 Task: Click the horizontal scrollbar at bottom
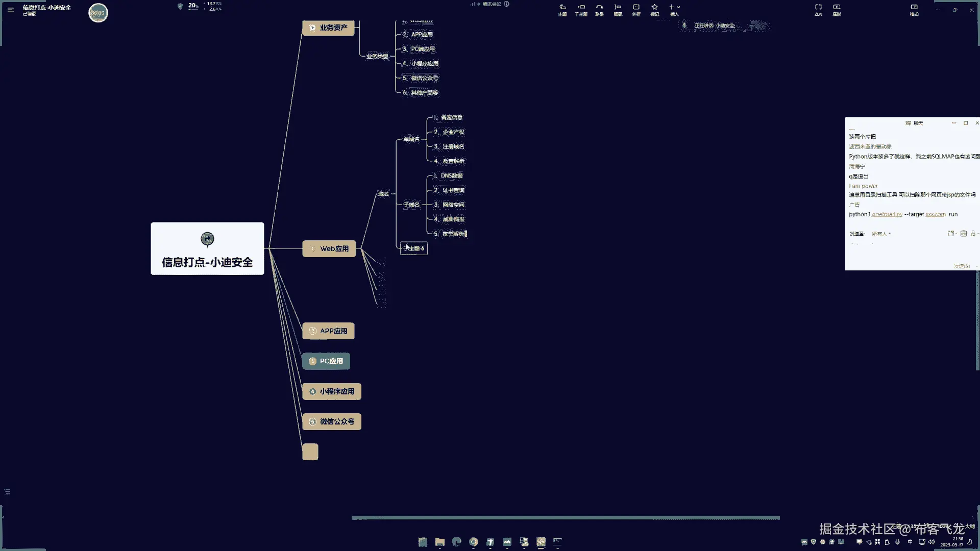tap(565, 518)
